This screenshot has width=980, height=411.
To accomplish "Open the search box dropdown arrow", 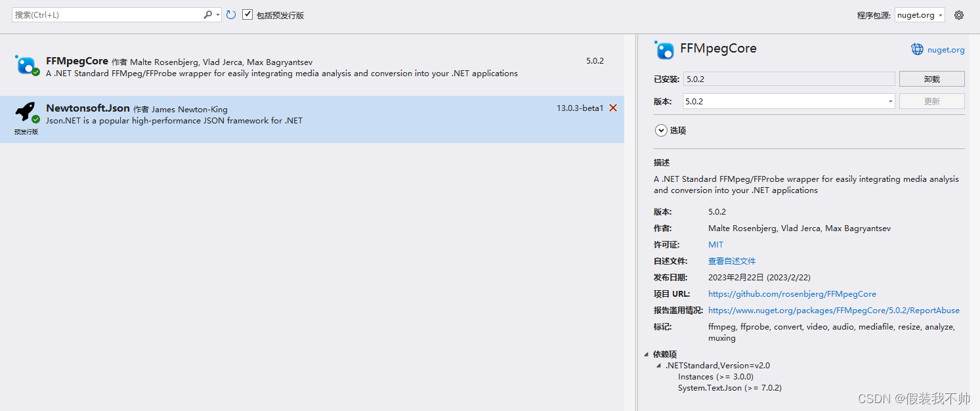I will (217, 14).
